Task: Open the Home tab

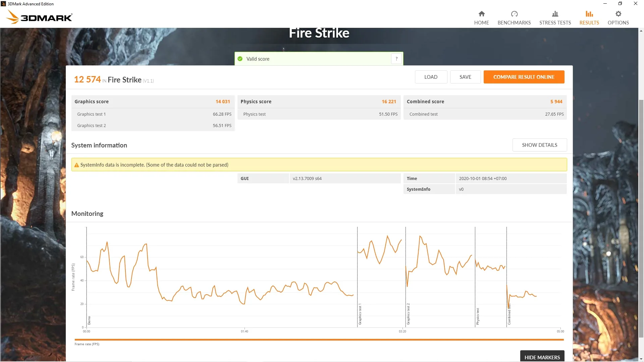Action: click(481, 18)
